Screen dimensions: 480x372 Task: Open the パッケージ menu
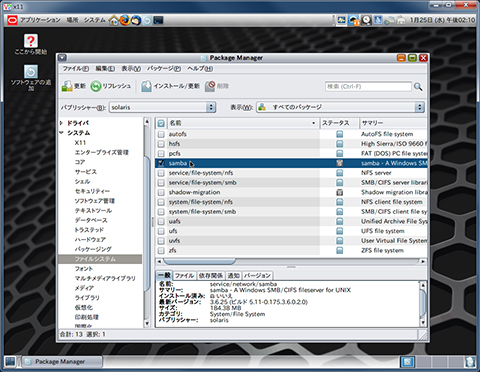[164, 69]
